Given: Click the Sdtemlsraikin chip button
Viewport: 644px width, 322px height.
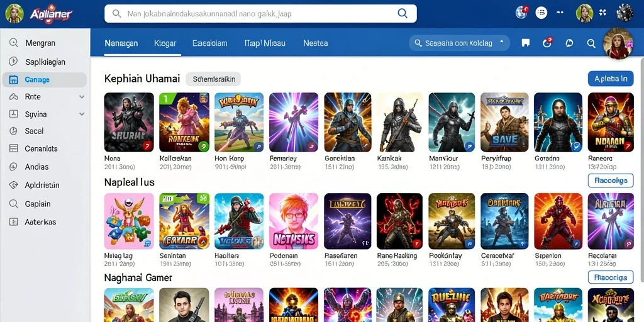Looking at the screenshot, I should coord(213,79).
